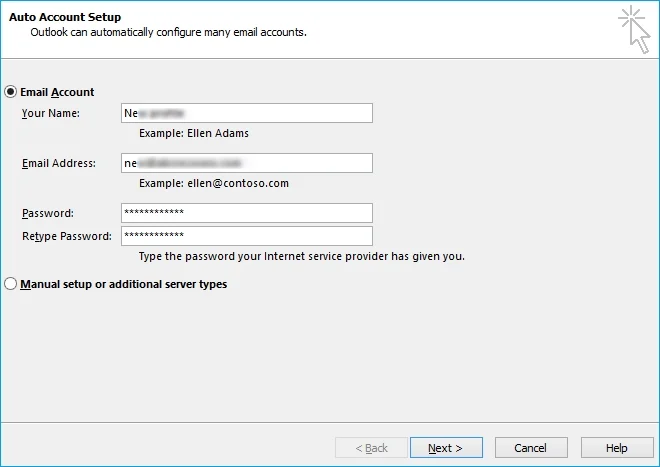Click into the Password field
The width and height of the screenshot is (660, 467).
pos(247,213)
